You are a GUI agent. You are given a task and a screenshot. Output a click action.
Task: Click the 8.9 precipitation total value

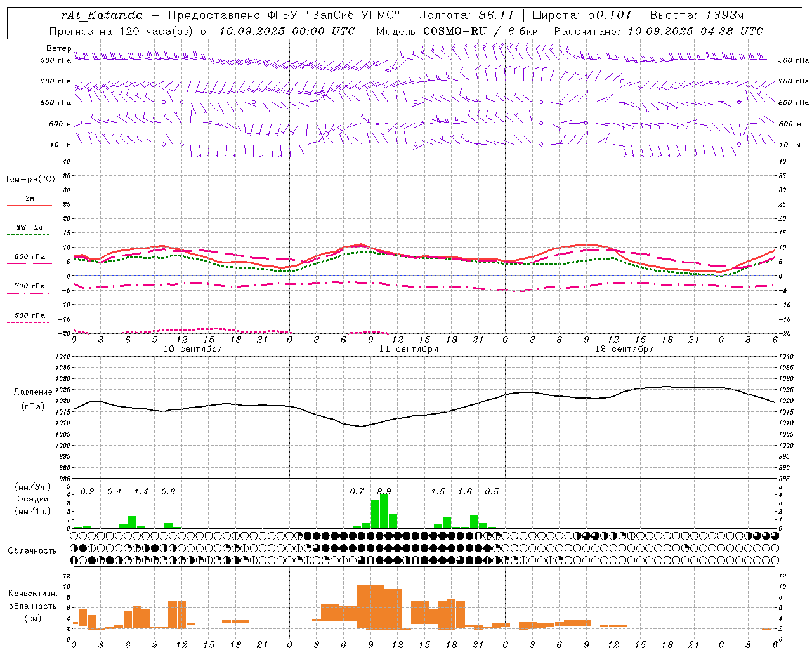(x=384, y=492)
